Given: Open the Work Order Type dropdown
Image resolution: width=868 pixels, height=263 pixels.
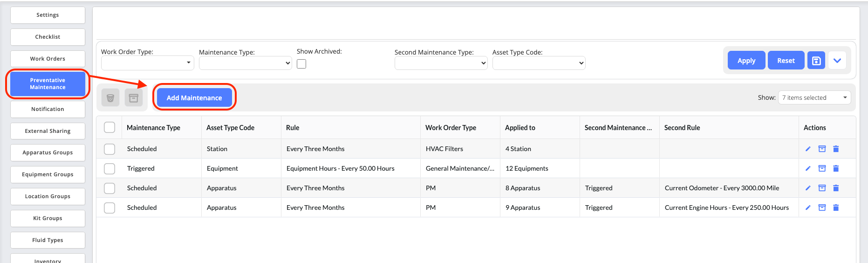Looking at the screenshot, I should coord(147,62).
